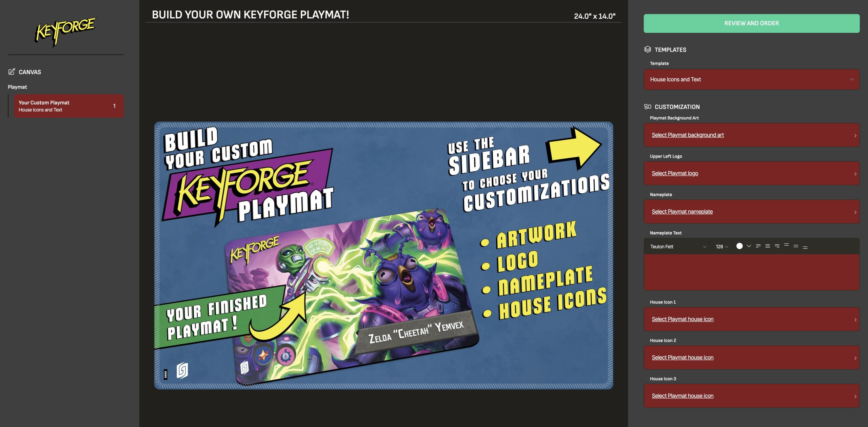
Task: Expand House Icon 1 selection chevron
Action: click(855, 319)
